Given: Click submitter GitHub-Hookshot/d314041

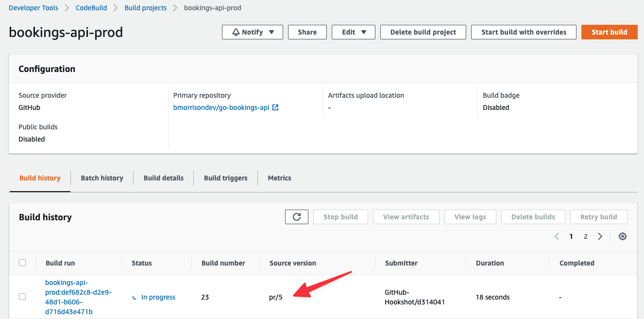Looking at the screenshot, I should coord(415,297).
